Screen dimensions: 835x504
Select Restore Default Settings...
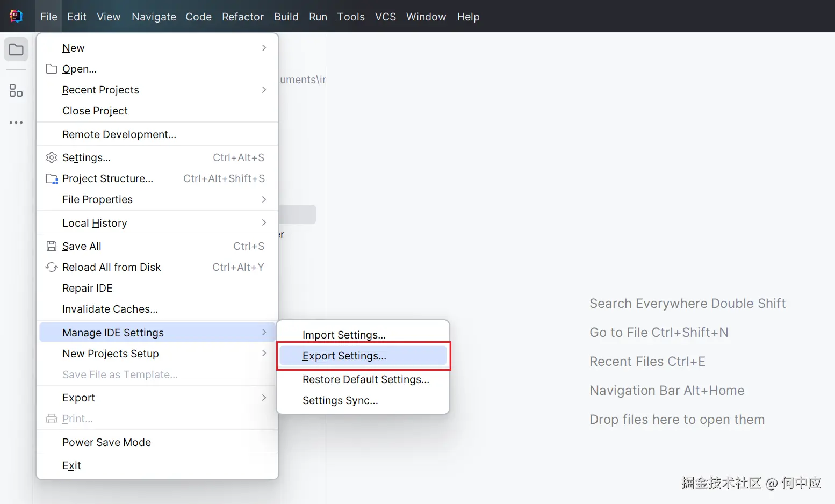tap(365, 379)
